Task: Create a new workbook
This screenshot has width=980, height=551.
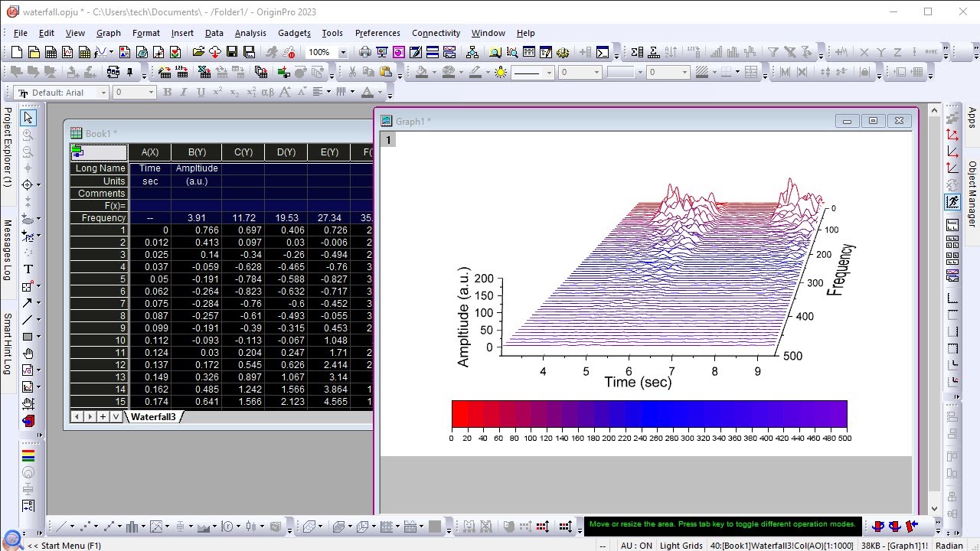Action: (51, 52)
